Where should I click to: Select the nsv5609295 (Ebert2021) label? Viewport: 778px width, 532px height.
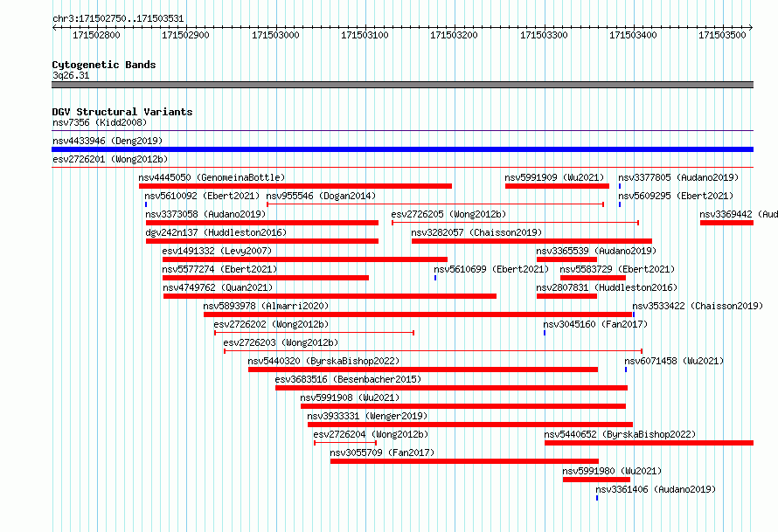676,196
